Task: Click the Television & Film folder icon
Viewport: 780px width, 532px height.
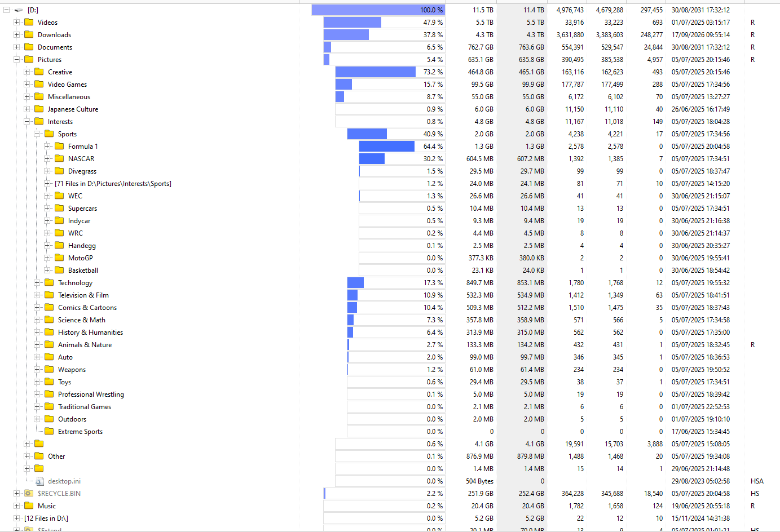Action: (49, 295)
